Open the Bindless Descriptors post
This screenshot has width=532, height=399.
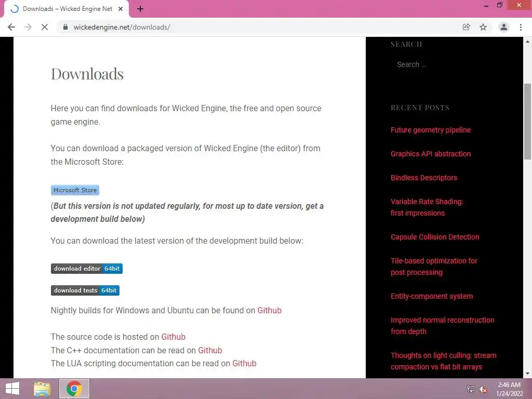tap(424, 178)
